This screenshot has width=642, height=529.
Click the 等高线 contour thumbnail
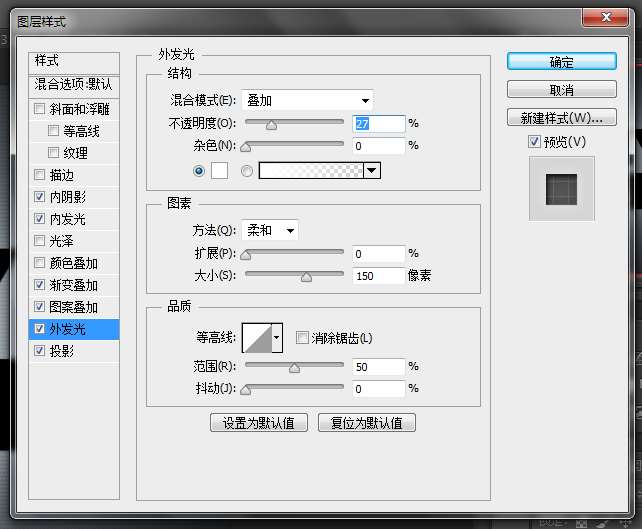coord(257,338)
